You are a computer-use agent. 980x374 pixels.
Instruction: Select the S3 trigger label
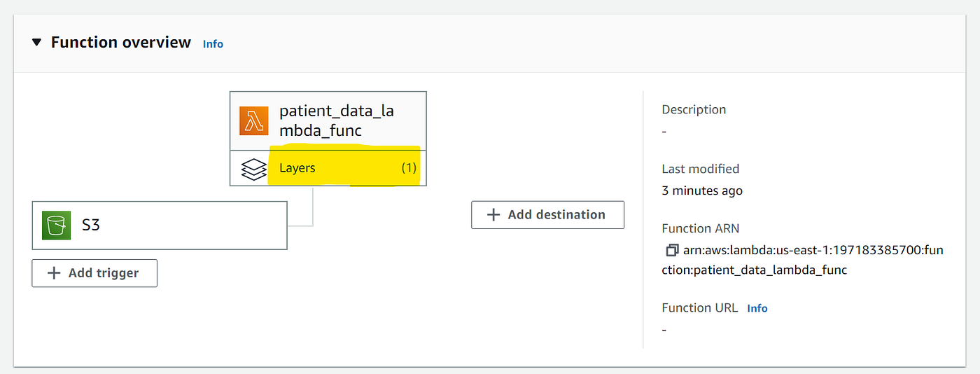[91, 226]
